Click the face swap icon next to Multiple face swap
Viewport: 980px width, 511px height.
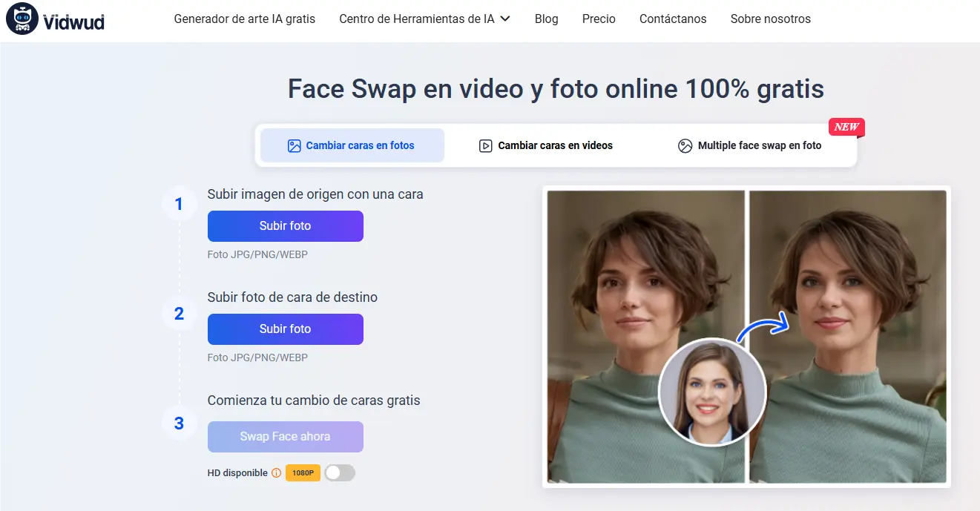[685, 145]
